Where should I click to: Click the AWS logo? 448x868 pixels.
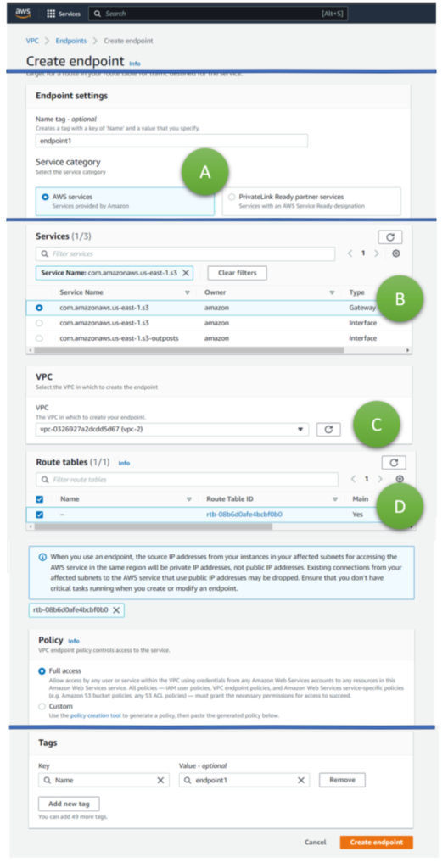coord(23,13)
